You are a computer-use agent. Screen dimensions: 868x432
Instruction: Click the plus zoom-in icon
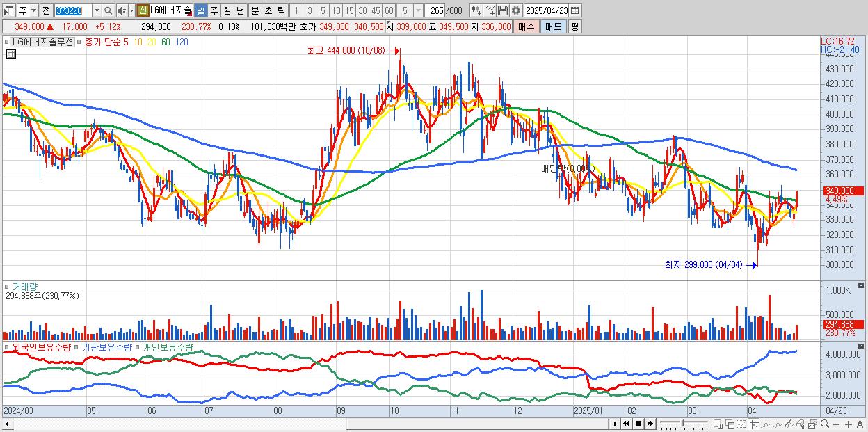[x=849, y=424]
